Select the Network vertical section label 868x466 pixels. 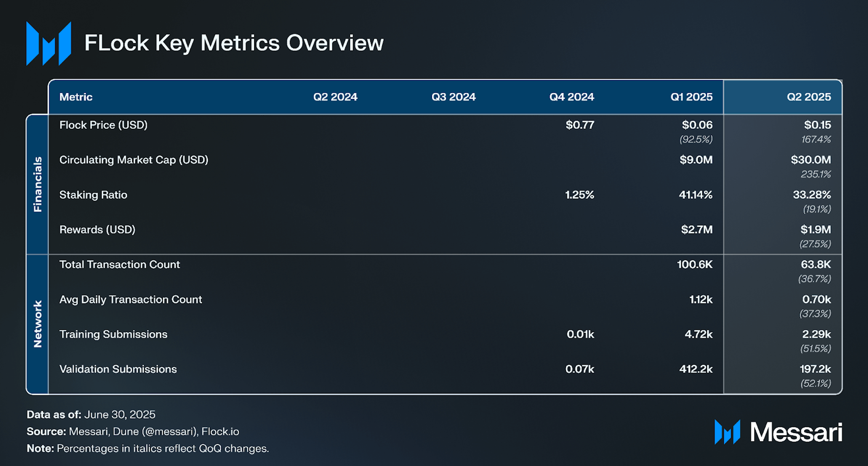point(38,324)
